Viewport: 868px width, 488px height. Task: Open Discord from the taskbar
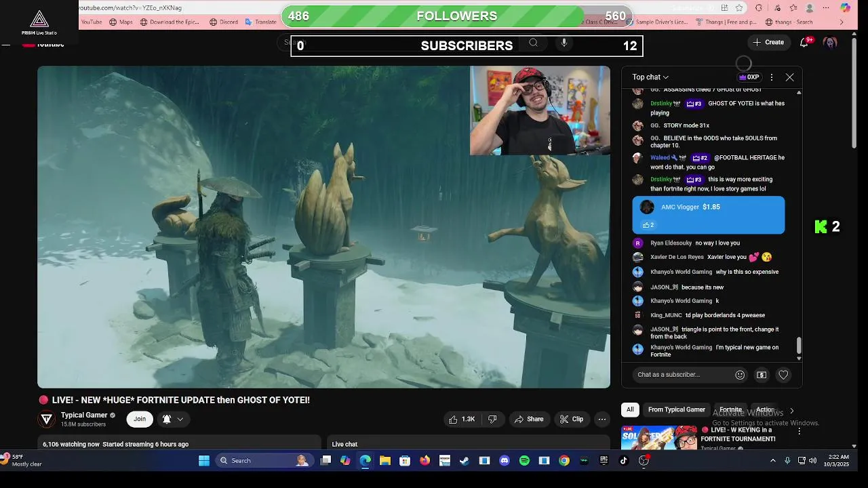tap(504, 461)
